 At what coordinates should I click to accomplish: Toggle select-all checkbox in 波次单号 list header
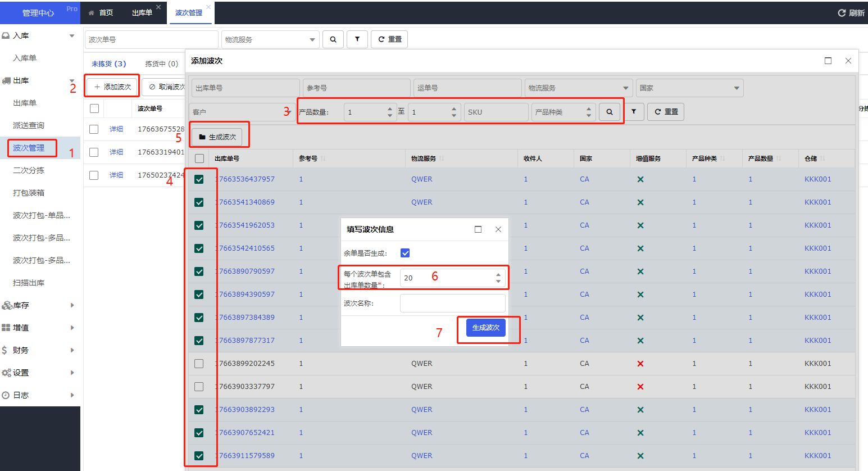(x=94, y=108)
